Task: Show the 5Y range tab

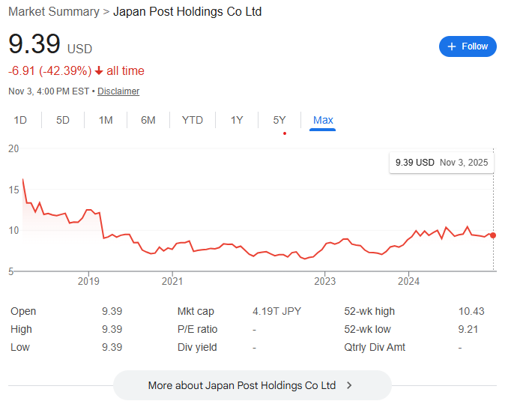Action: tap(279, 120)
